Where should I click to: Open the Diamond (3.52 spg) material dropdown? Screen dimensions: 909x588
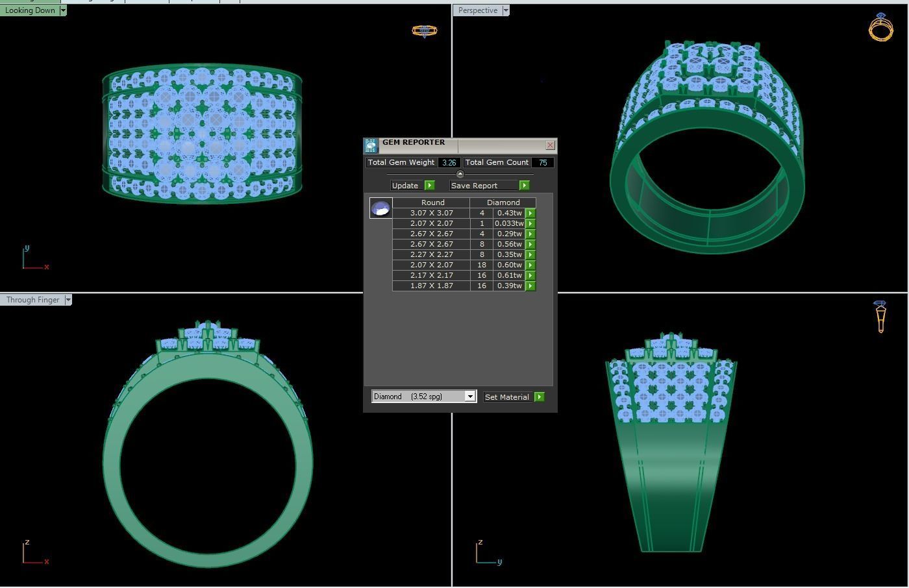coord(470,397)
